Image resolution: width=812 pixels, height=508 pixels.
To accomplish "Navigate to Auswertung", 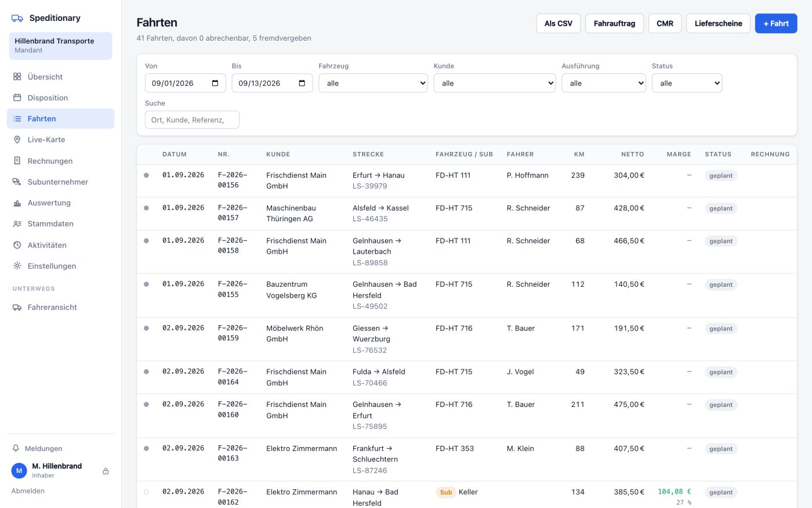I will coord(60,203).
